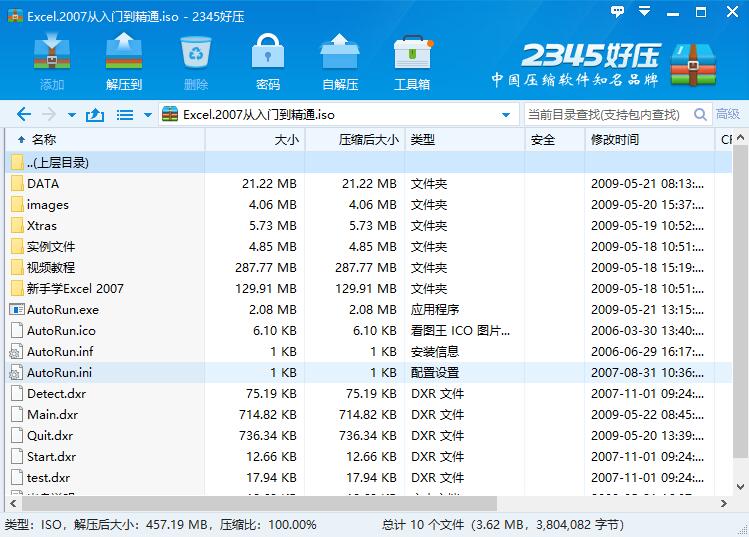Open the navigation history dropdown arrow
Viewport: 749px width, 537px height.
[72, 115]
